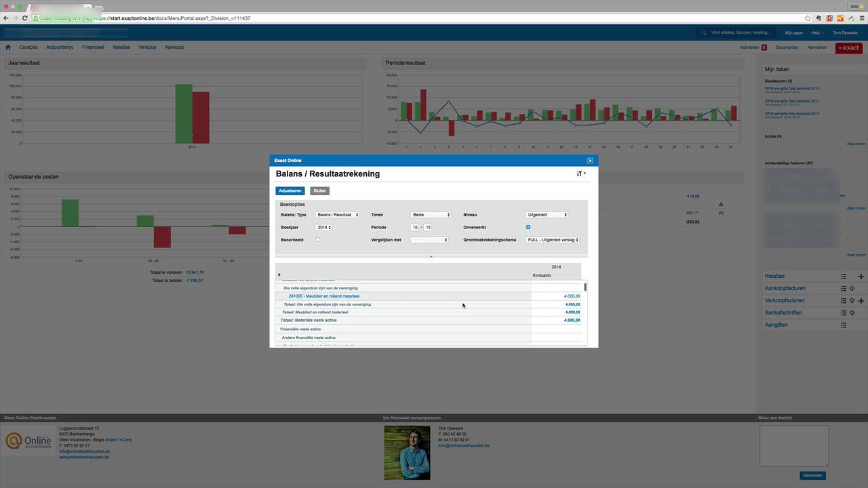Open Mijn apps link
This screenshot has width=868, height=488.
(x=793, y=33)
